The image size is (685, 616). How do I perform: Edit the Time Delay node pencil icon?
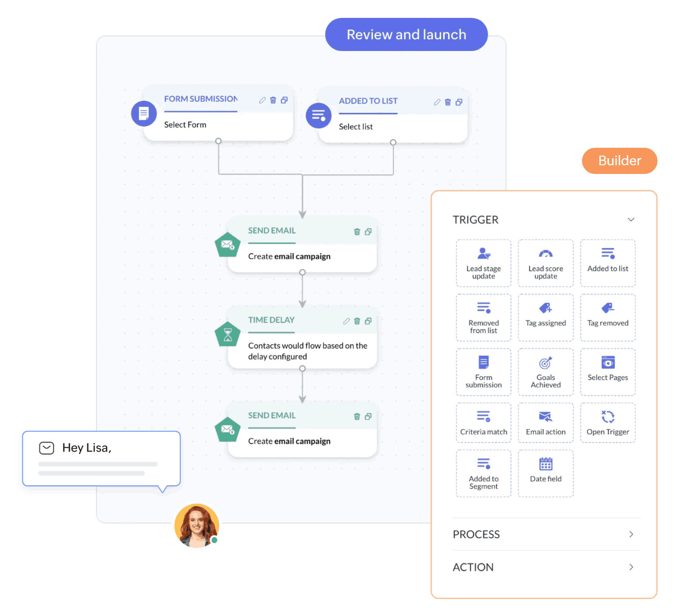click(x=346, y=321)
